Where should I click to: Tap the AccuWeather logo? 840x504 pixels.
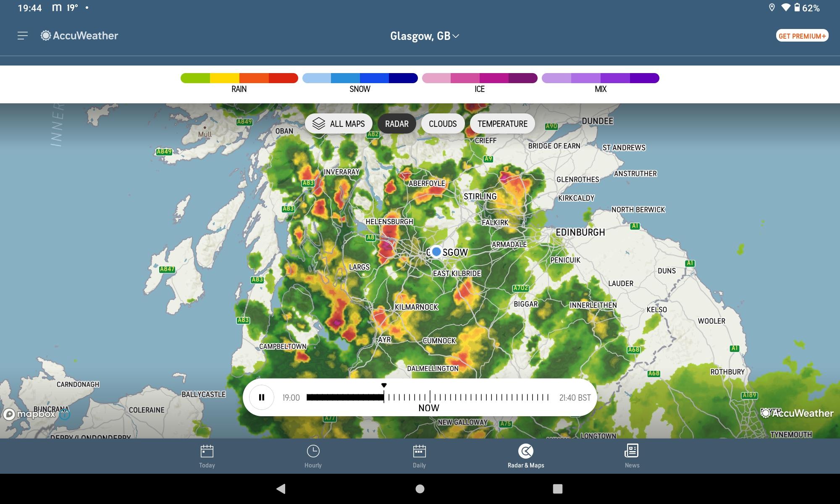pos(79,36)
